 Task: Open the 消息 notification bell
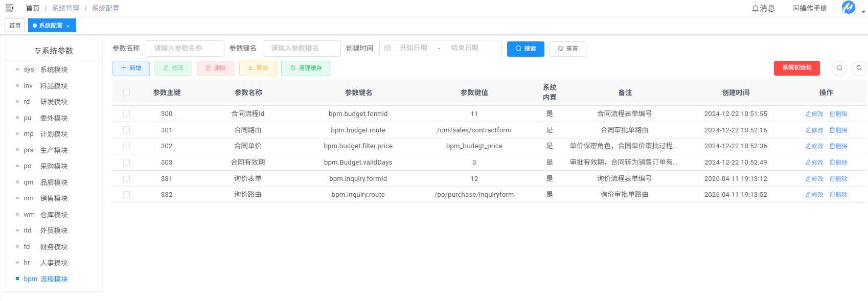pyautogui.click(x=763, y=8)
